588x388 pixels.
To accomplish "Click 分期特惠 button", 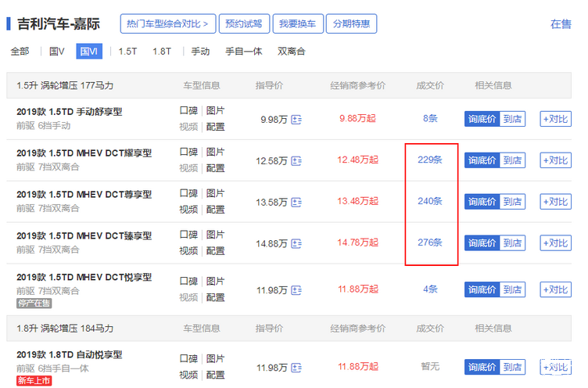I will pyautogui.click(x=351, y=23).
